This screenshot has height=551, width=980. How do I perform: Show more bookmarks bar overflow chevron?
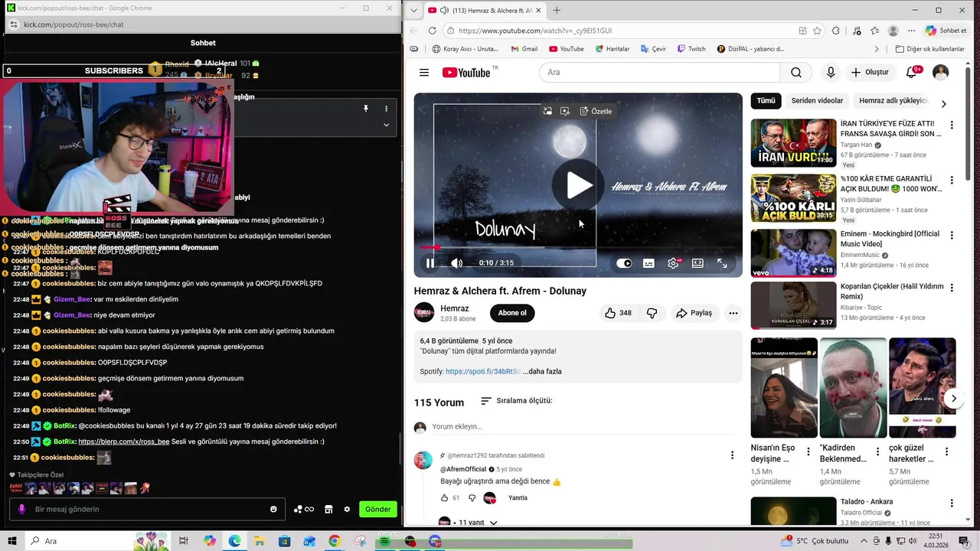click(877, 49)
